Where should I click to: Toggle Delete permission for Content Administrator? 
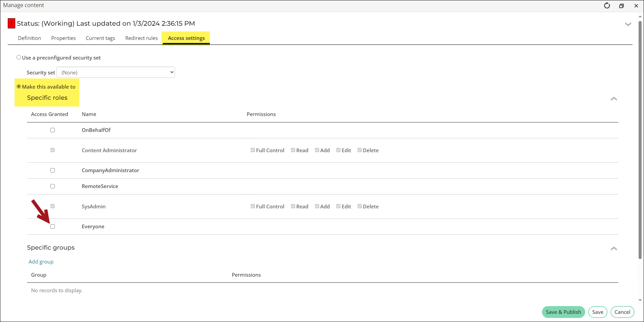(x=360, y=150)
